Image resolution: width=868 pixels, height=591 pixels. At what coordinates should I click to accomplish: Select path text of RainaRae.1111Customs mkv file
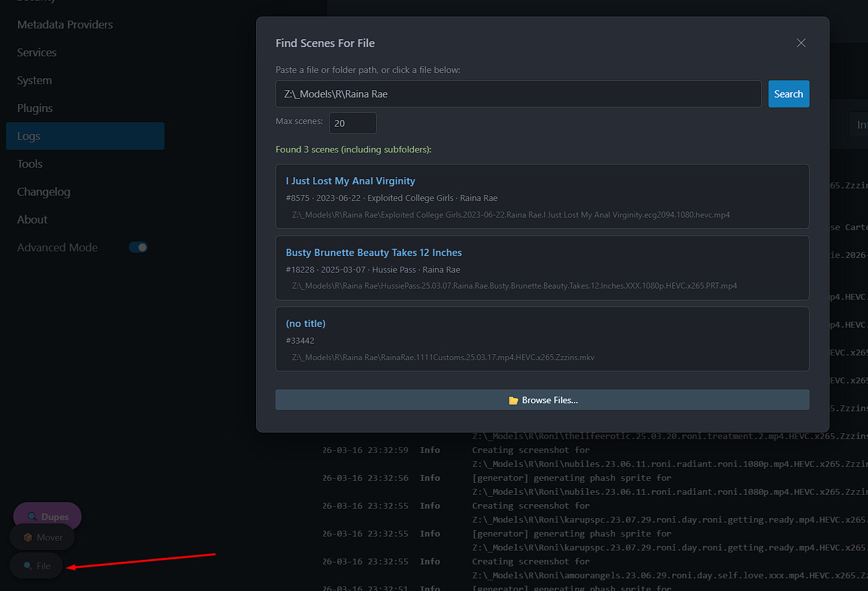click(443, 358)
